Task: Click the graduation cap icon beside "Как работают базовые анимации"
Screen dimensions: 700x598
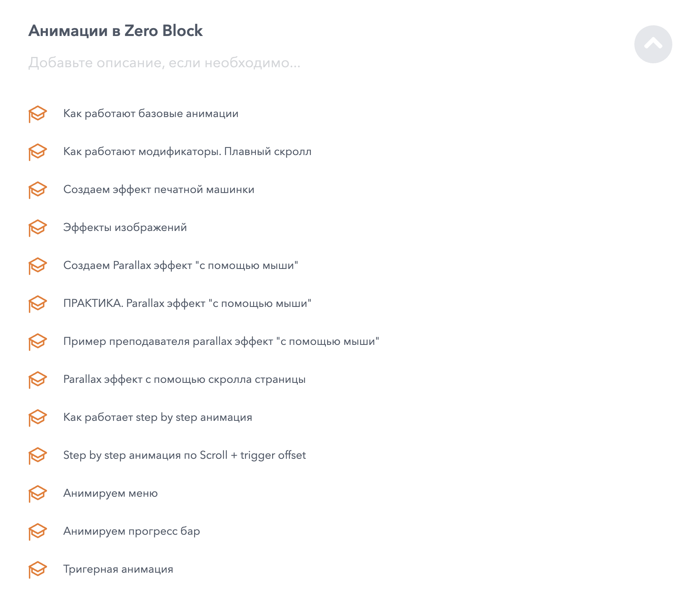Action: 38,114
